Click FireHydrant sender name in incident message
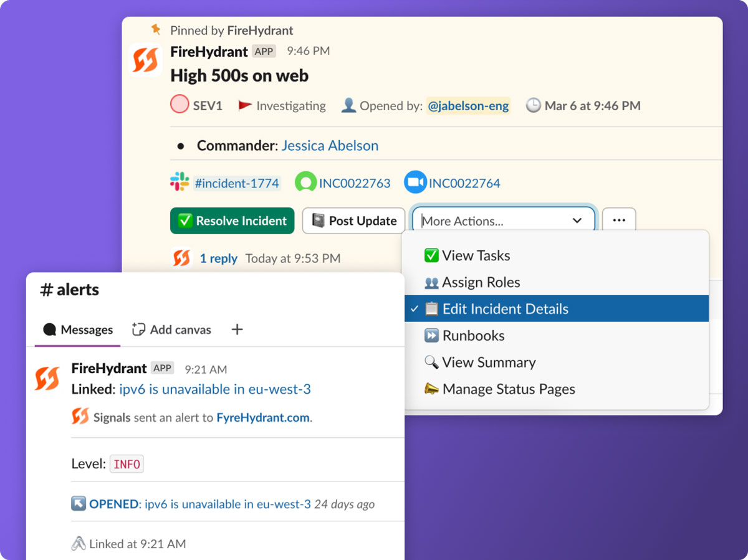Image resolution: width=748 pixels, height=560 pixels. pyautogui.click(x=209, y=51)
